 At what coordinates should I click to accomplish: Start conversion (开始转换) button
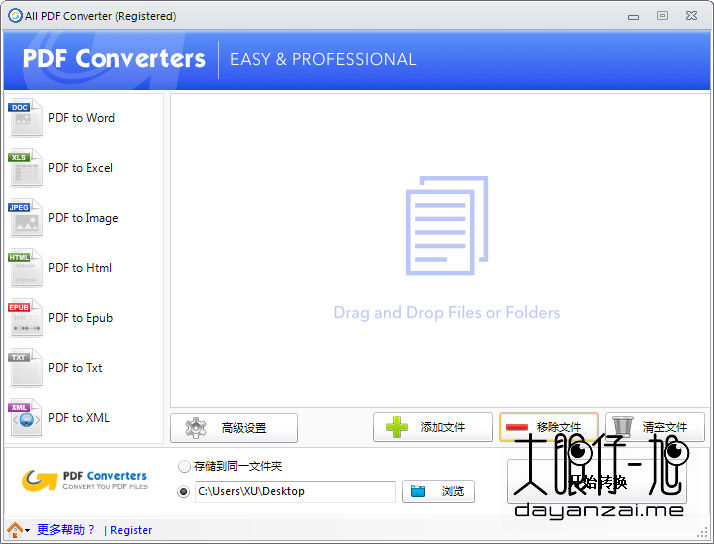tap(597, 482)
